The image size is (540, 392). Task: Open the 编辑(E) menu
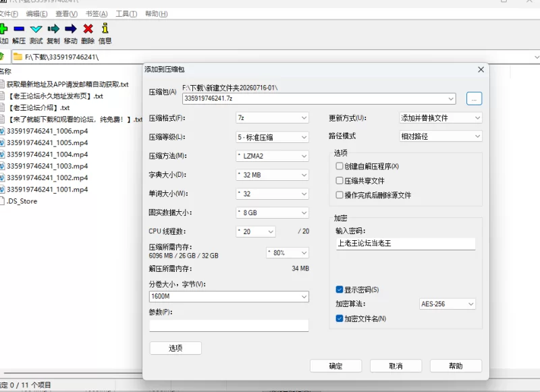point(36,13)
